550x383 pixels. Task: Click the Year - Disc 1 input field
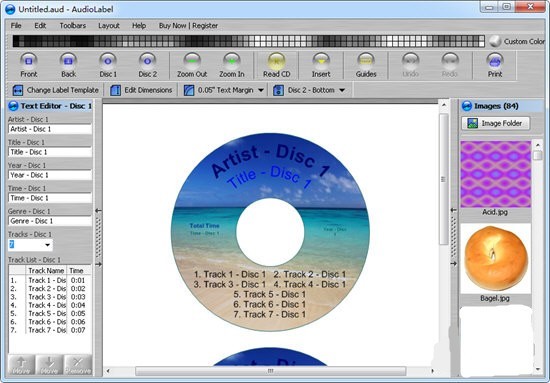[50, 175]
